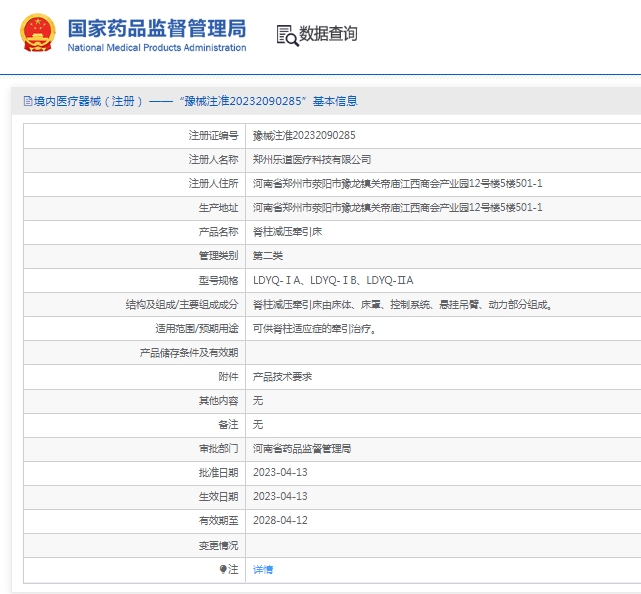Viewport: 641px width, 594px height.
Task: Click 郑州乐道医疗科技有限公司 registrant name
Action: [x=312, y=159]
